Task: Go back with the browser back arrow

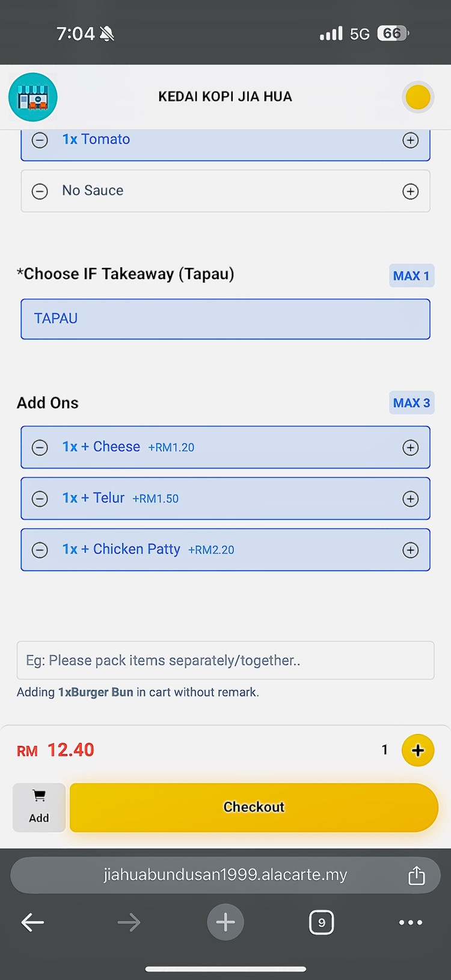Action: coord(32,922)
